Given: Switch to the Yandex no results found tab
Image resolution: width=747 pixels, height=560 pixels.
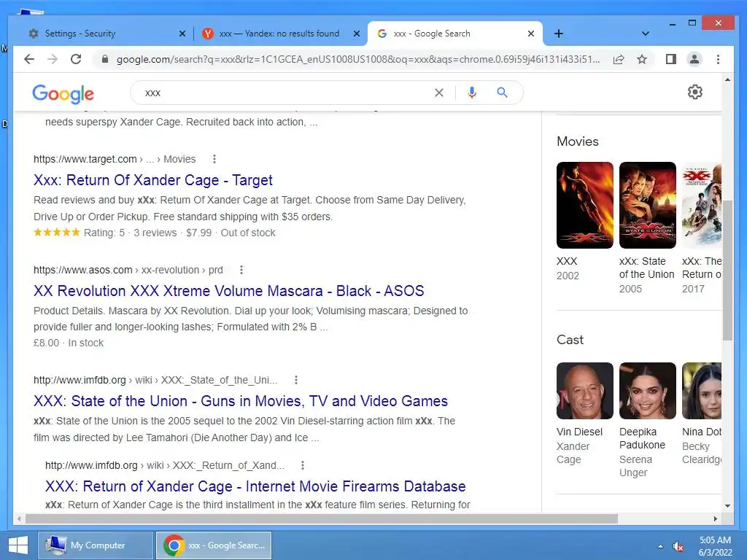Looking at the screenshot, I should pos(280,34).
